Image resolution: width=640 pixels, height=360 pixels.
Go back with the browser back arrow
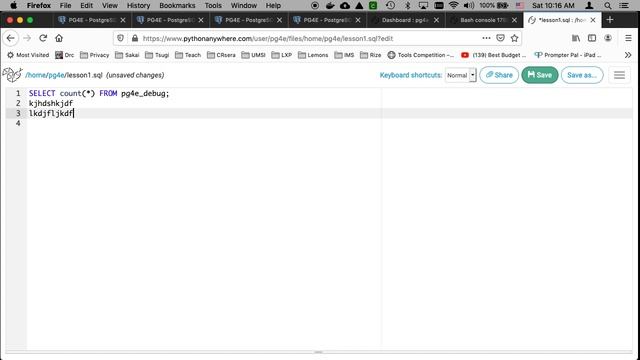point(11,38)
